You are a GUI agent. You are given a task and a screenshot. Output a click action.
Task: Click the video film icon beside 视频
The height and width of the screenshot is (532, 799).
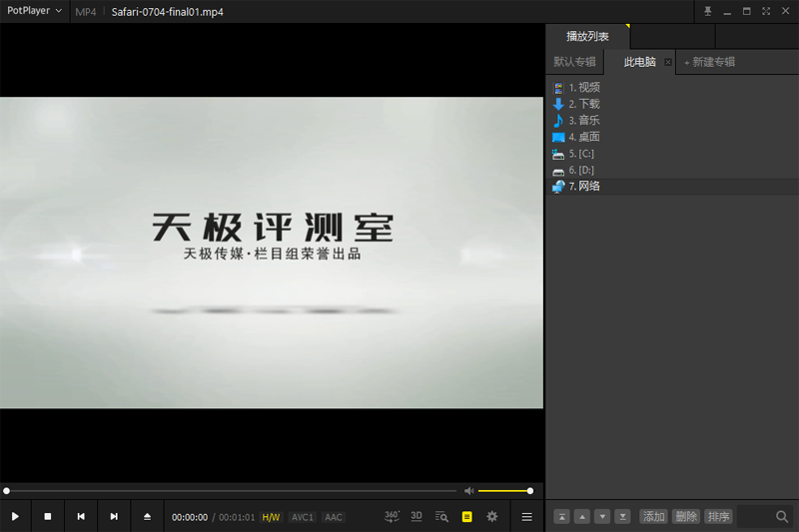558,88
